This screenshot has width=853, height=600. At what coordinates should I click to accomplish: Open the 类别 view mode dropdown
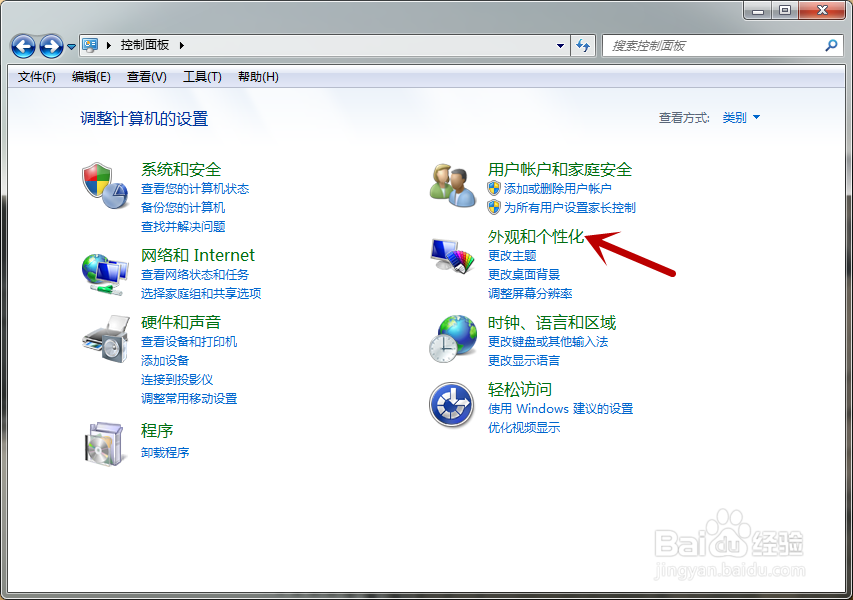(741, 117)
